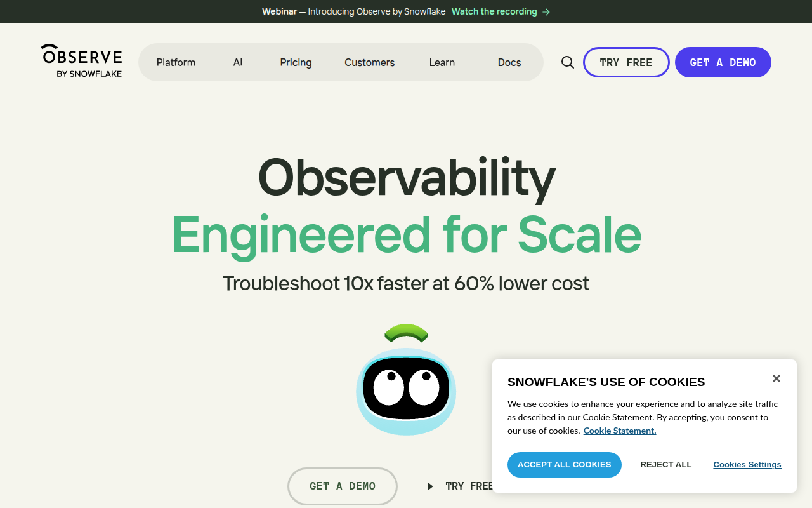
Task: Click the arrow next to Watch the recording
Action: (546, 11)
